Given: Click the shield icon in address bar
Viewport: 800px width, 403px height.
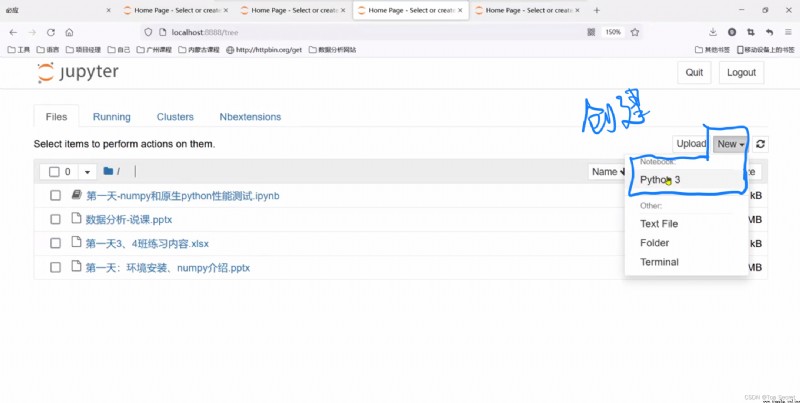Looking at the screenshot, I should (x=148, y=32).
